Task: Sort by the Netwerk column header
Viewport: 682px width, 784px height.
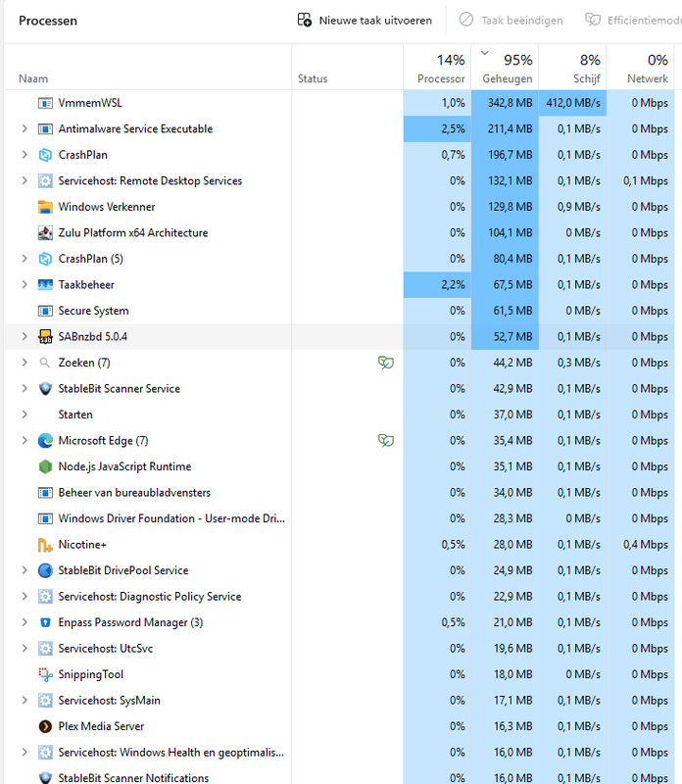Action: [x=641, y=68]
